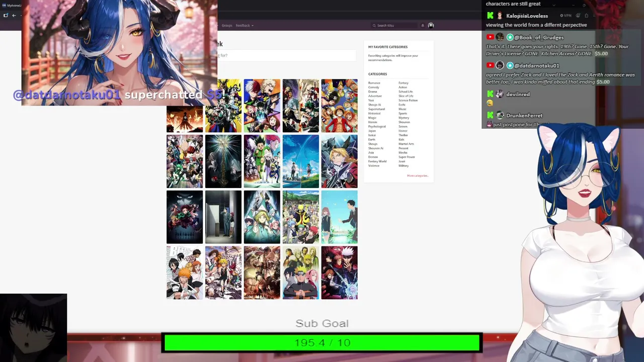Click the Violence category
The height and width of the screenshot is (362, 644).
click(x=374, y=166)
